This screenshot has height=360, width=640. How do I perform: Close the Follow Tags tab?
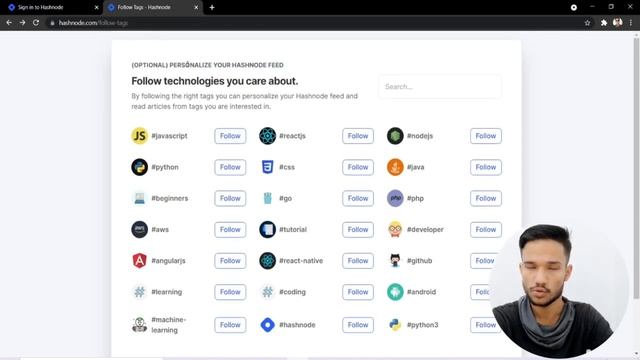click(196, 7)
